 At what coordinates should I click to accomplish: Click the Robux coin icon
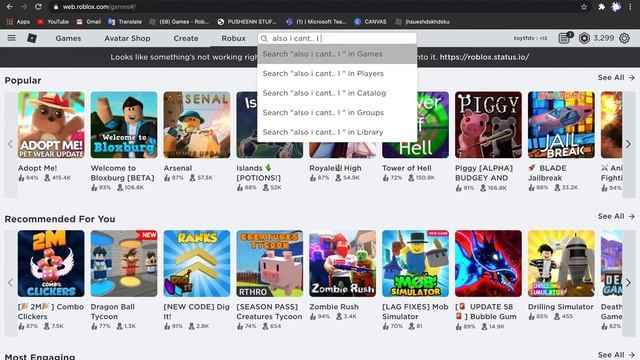click(584, 38)
